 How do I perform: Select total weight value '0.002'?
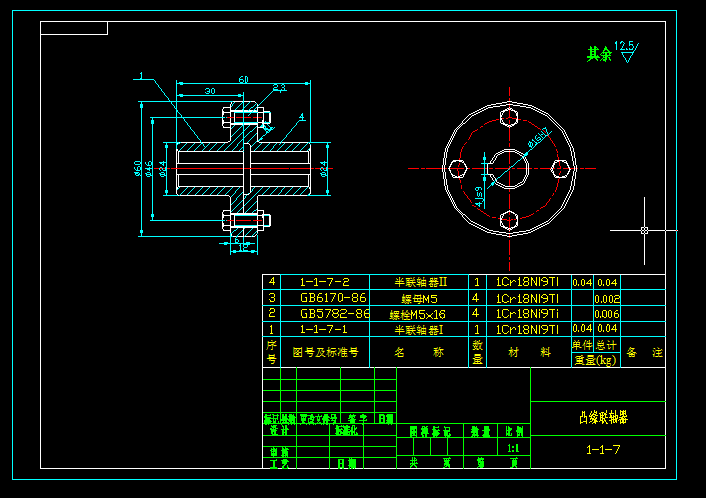point(607,299)
